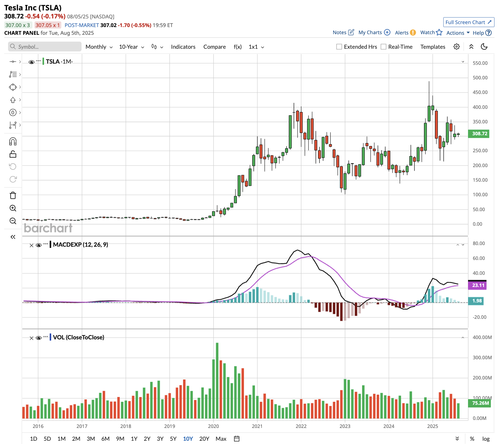Click the double up-arrow collapse header icon

[x=471, y=47]
